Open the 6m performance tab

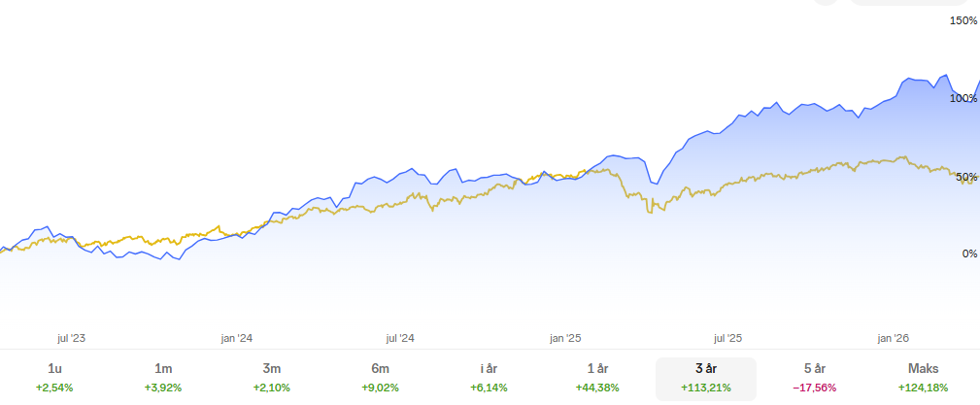(x=380, y=378)
